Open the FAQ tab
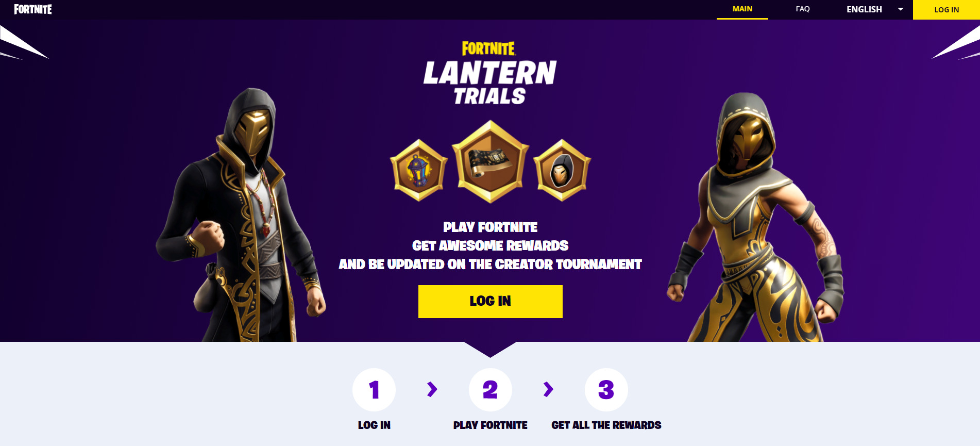The image size is (980, 446). 803,9
